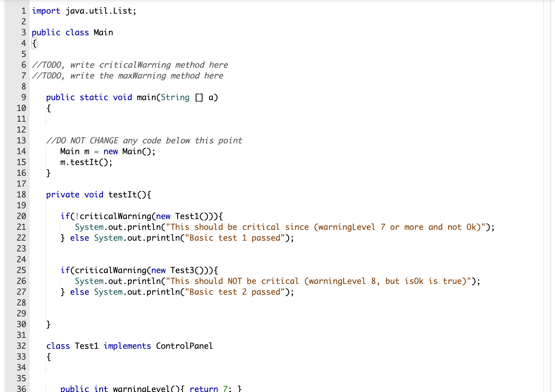This screenshot has width=555, height=392.
Task: Click the DO NOT CHANGE comment
Action: 144,140
